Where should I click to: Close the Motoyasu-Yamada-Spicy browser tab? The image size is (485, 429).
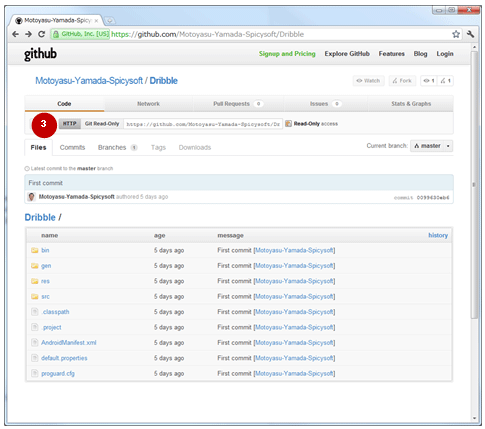click(x=96, y=21)
